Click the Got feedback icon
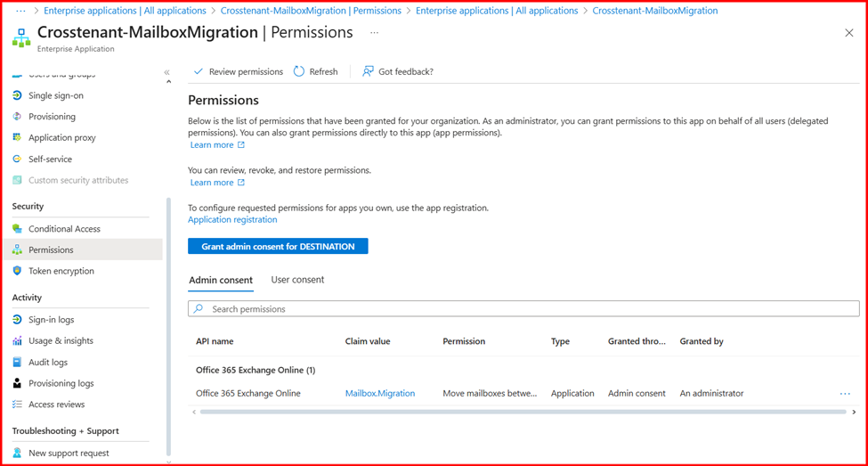Screen dimensions: 868x466 click(x=368, y=71)
